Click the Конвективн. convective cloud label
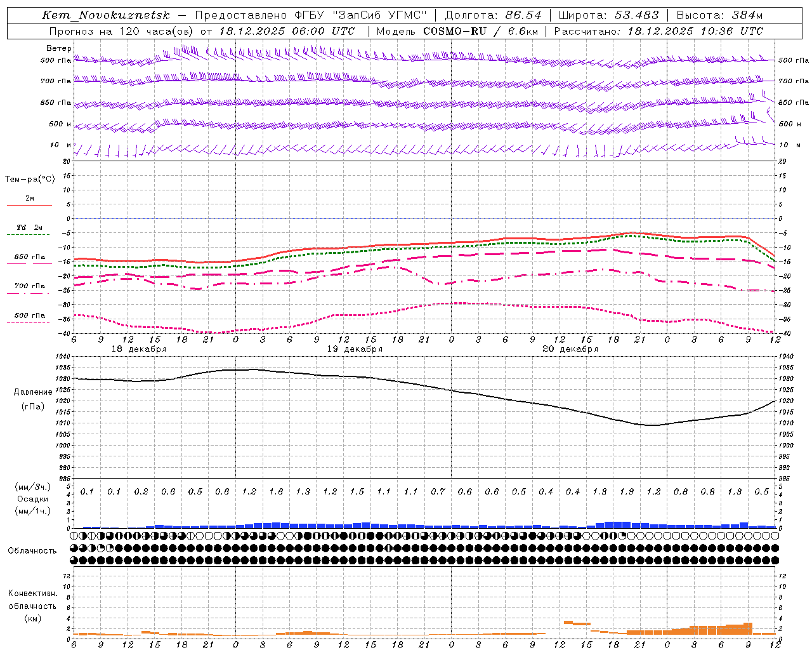The height and width of the screenshot is (650, 812). pyautogui.click(x=33, y=594)
